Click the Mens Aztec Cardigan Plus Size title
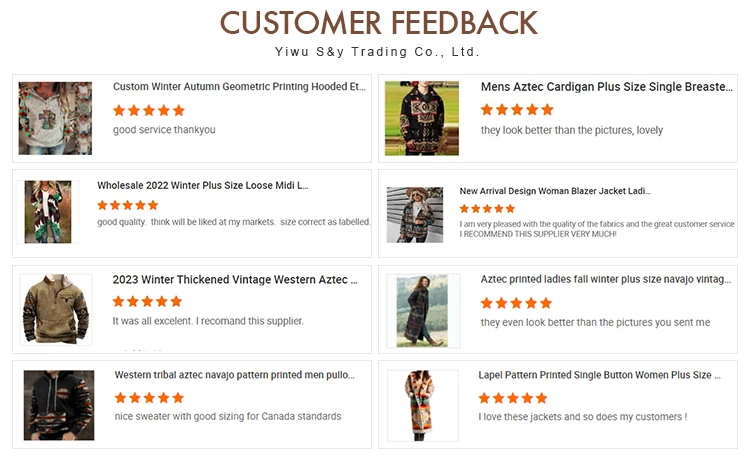This screenshot has height=456, width=750. pos(607,87)
